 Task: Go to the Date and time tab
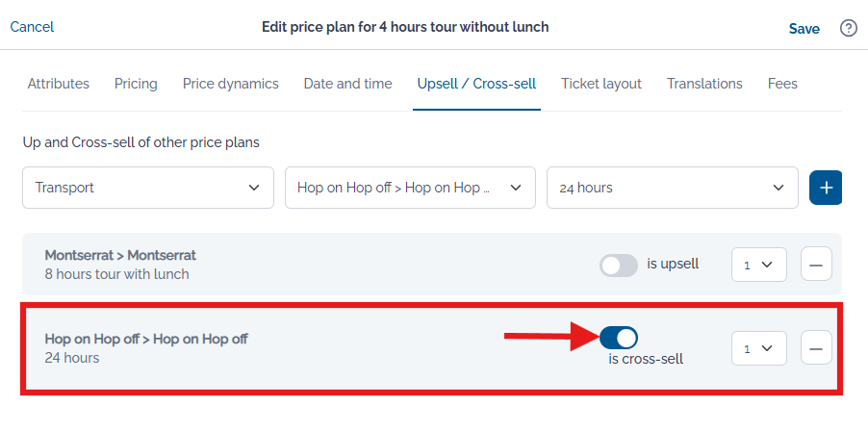pyautogui.click(x=347, y=84)
